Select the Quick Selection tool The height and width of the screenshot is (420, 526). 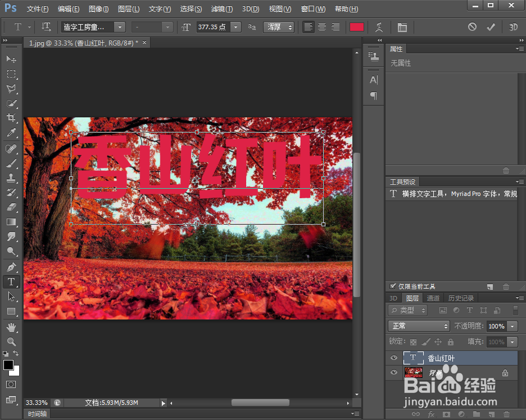(x=11, y=103)
